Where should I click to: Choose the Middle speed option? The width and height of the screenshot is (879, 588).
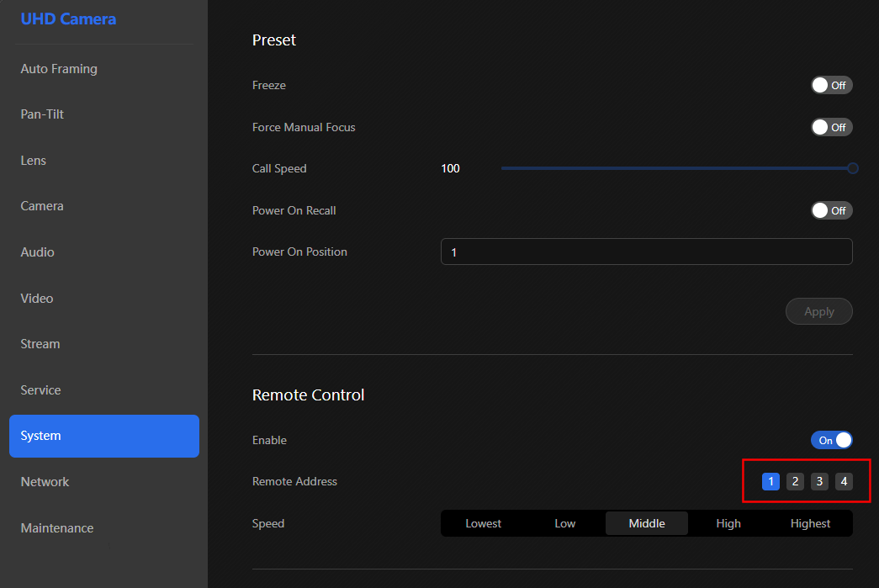pyautogui.click(x=647, y=523)
